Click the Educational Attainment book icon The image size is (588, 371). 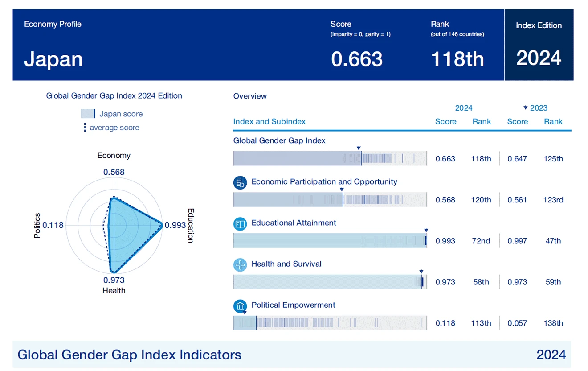[240, 223]
